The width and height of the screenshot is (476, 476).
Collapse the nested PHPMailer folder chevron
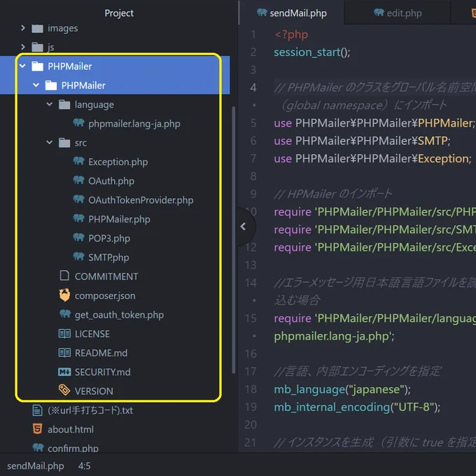[x=36, y=85]
